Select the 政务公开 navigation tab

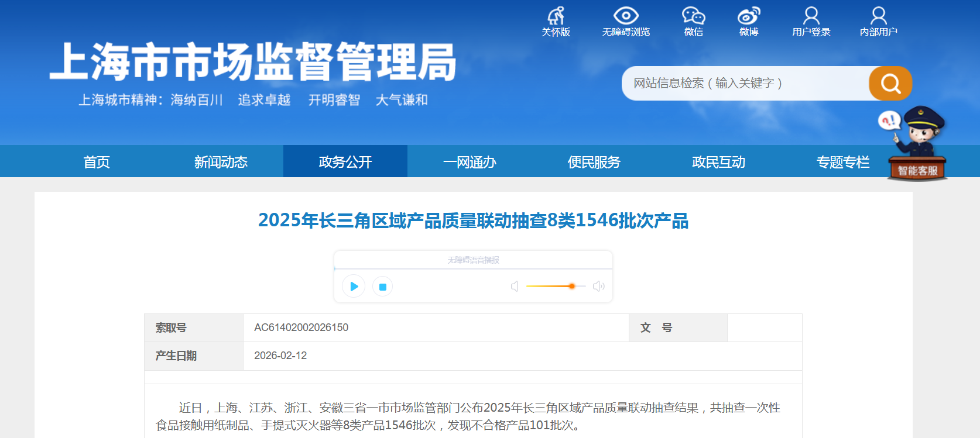click(x=345, y=162)
